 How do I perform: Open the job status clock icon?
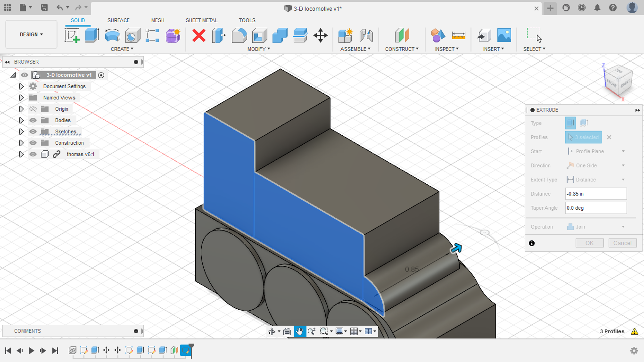pos(582,8)
